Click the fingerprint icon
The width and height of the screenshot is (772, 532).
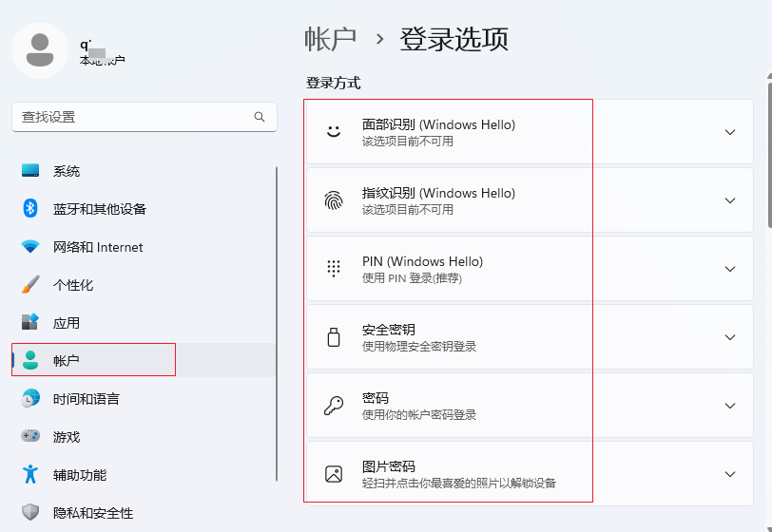[334, 200]
